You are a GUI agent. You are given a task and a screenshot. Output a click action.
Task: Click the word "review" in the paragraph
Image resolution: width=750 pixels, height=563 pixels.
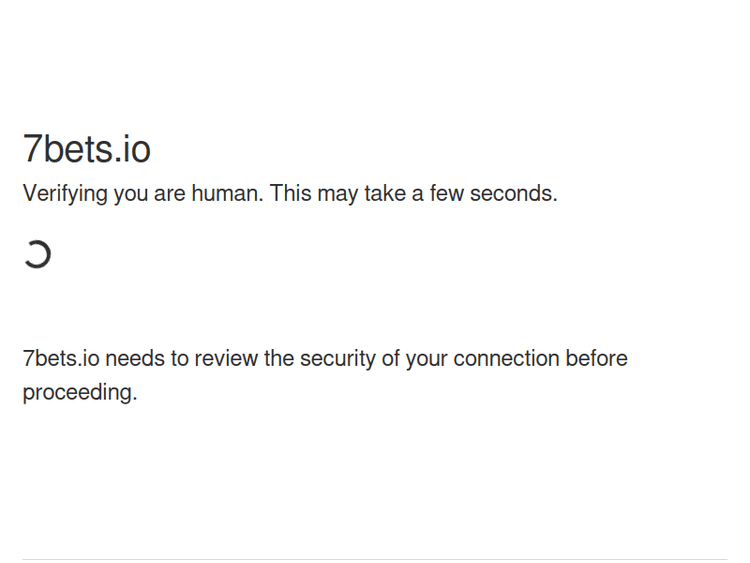click(226, 359)
